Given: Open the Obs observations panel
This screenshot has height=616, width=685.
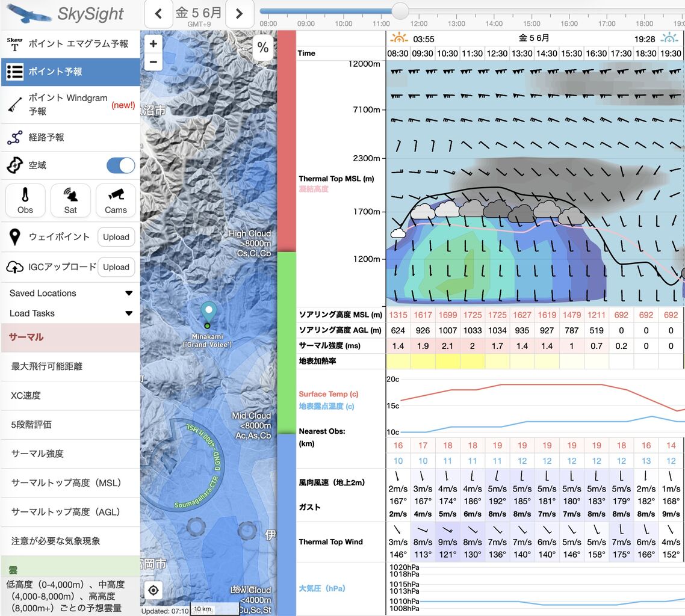Looking at the screenshot, I should point(25,200).
